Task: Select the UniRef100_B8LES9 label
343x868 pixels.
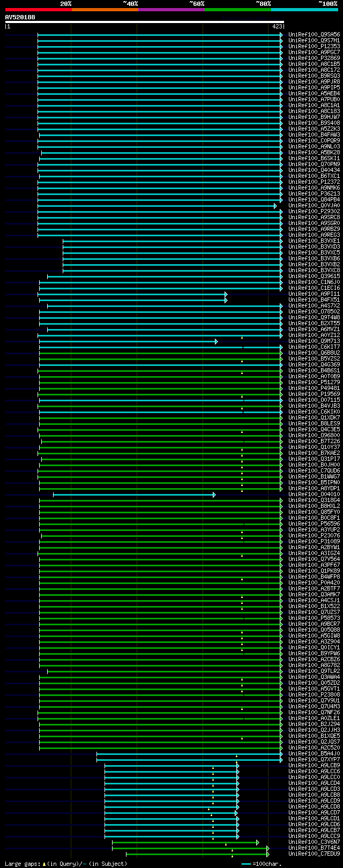Action: click(x=314, y=424)
